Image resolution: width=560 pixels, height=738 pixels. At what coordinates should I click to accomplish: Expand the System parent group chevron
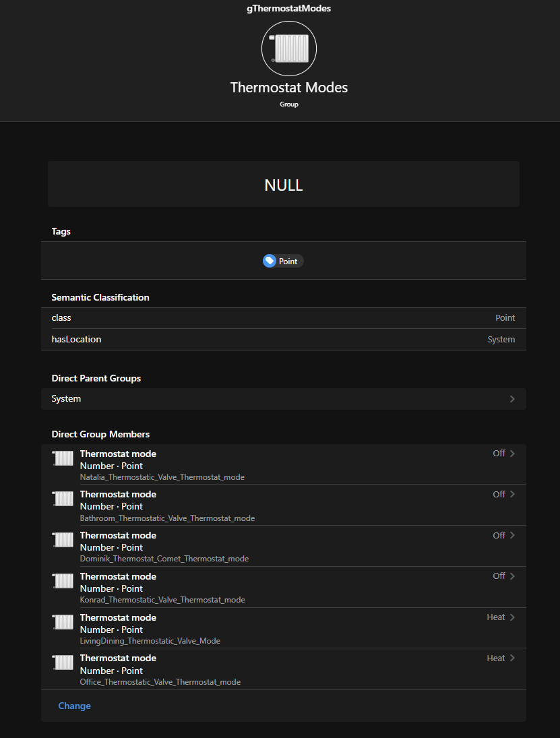pyautogui.click(x=512, y=399)
